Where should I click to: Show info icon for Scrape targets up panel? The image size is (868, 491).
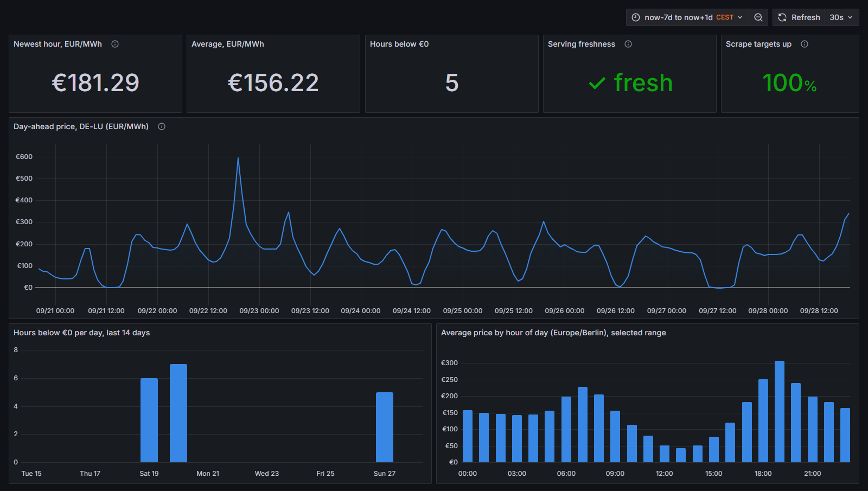805,44
